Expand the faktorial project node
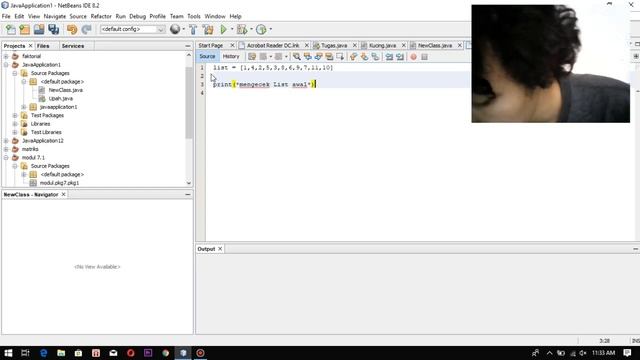640x360 pixels. [x=6, y=56]
